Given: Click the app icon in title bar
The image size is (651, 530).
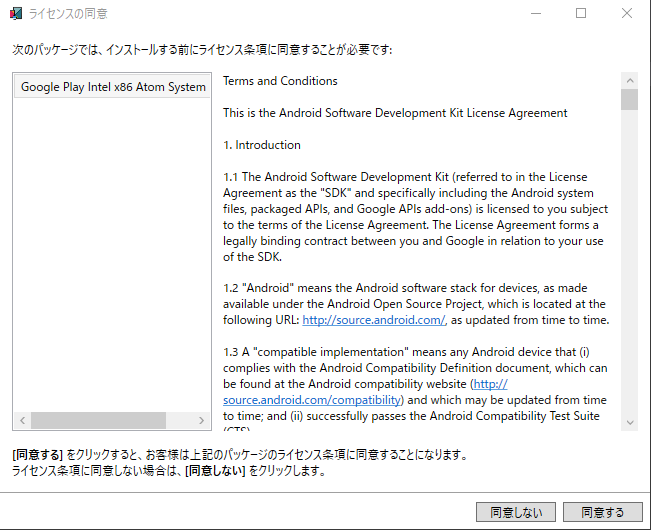Looking at the screenshot, I should coord(16,13).
